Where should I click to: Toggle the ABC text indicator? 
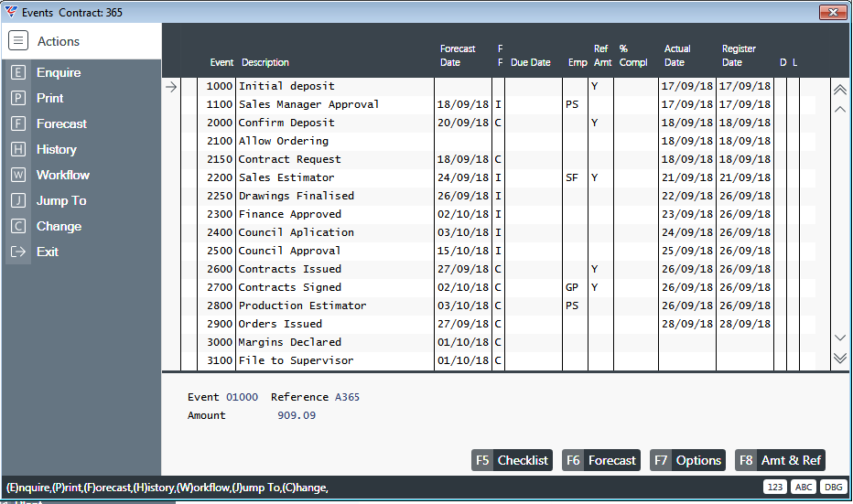804,487
